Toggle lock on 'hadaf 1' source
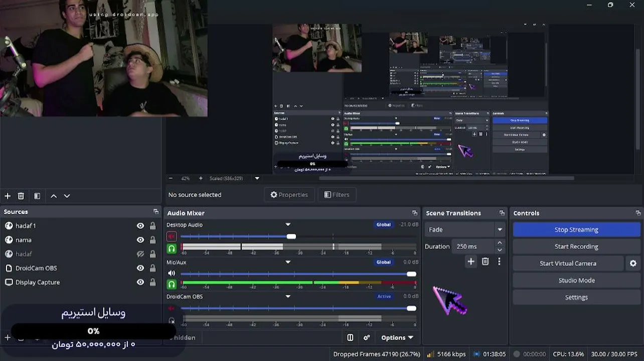The image size is (644, 361). click(x=152, y=226)
